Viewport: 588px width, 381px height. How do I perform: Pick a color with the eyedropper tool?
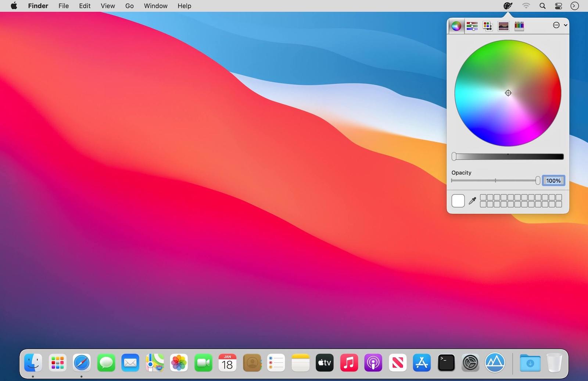pyautogui.click(x=472, y=201)
